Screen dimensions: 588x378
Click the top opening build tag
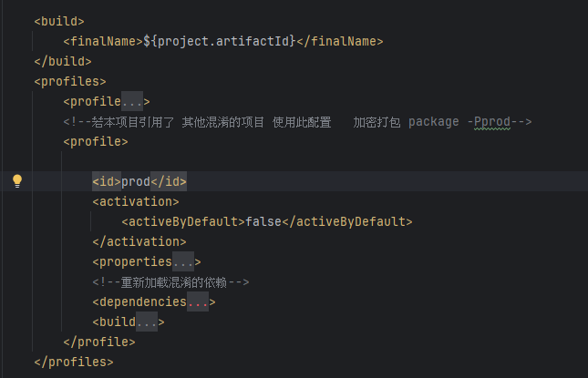59,21
